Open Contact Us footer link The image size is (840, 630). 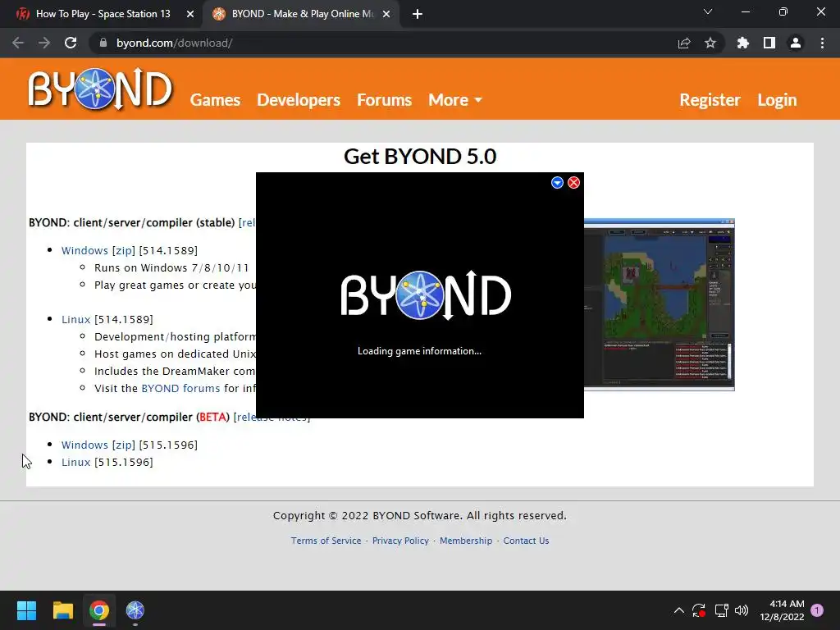pos(526,541)
